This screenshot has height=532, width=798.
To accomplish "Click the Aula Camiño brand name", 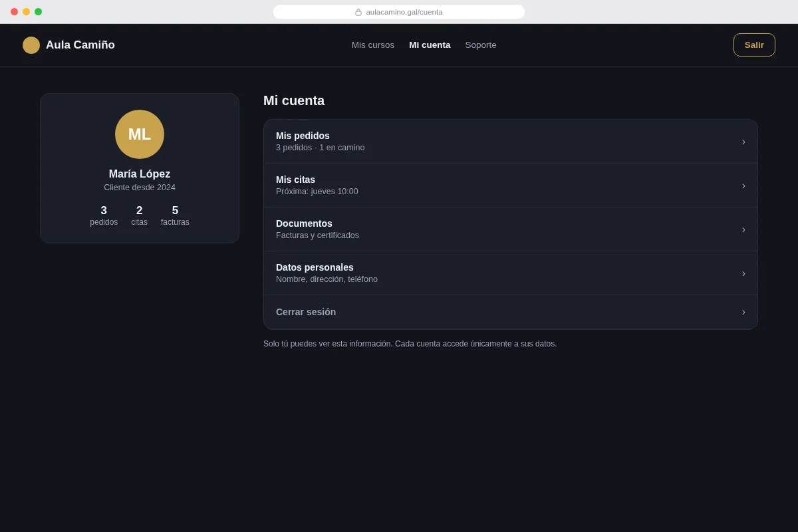I will 80,45.
